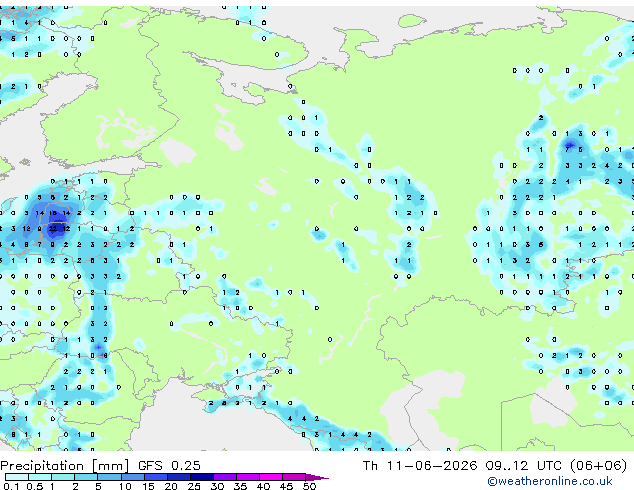
Task: Click the '(06+06)' forecast offset text
Action: point(598,466)
